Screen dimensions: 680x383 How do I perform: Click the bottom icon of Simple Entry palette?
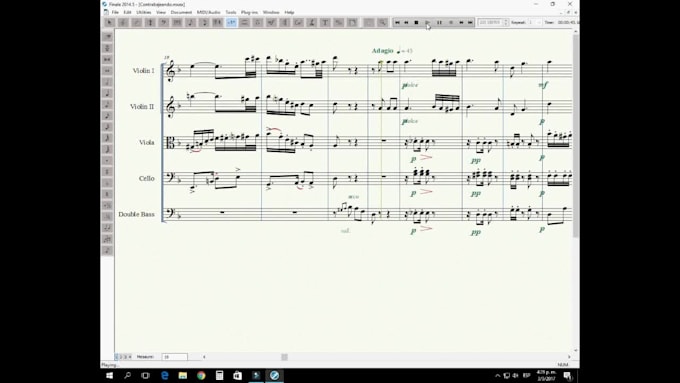[107, 250]
